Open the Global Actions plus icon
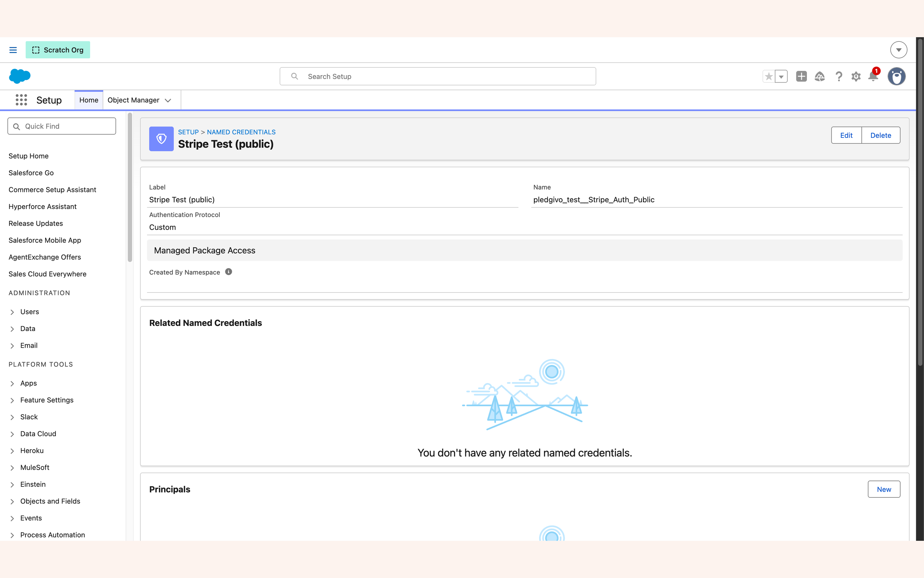Image resolution: width=924 pixels, height=578 pixels. [801, 76]
